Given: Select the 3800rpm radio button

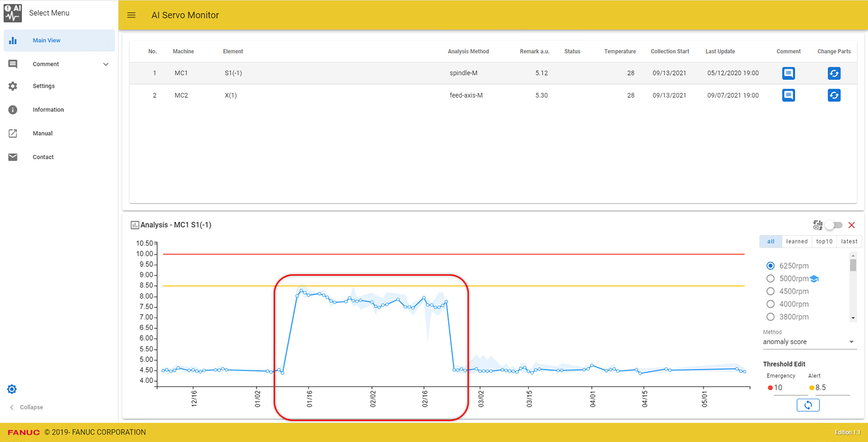Looking at the screenshot, I should tap(770, 316).
